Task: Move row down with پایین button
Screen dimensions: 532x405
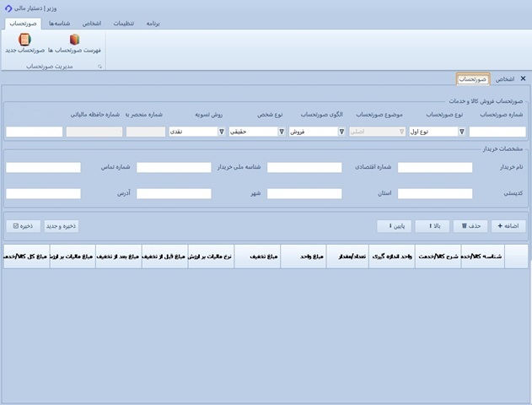Action: coord(395,226)
